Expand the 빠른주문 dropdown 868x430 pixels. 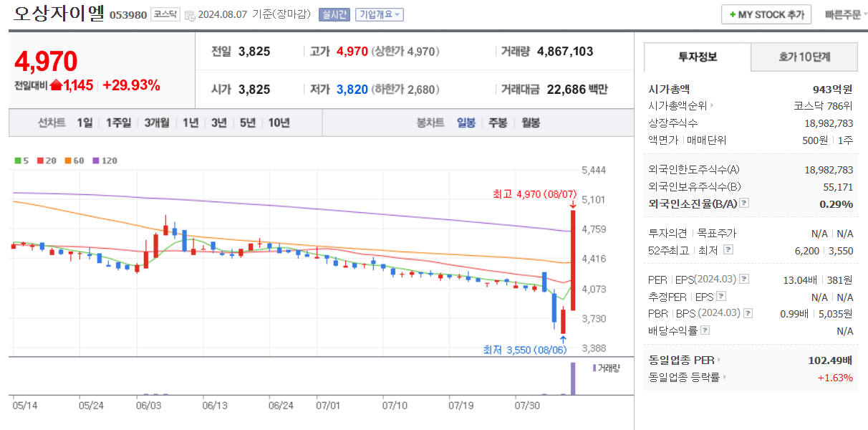coord(845,14)
